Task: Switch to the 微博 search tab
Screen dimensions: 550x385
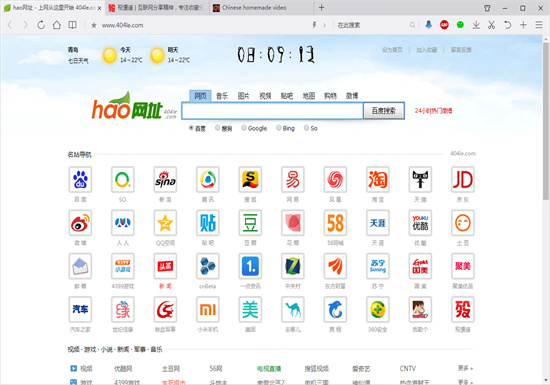Action: click(352, 96)
